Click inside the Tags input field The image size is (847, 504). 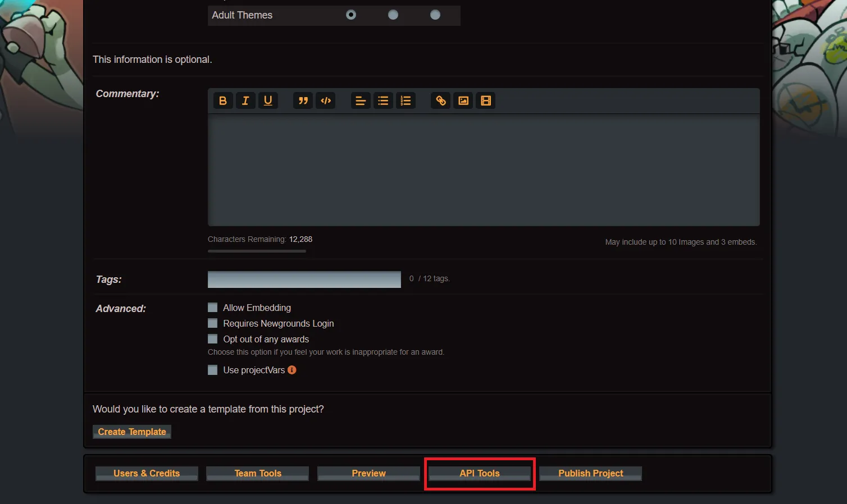[x=303, y=279]
